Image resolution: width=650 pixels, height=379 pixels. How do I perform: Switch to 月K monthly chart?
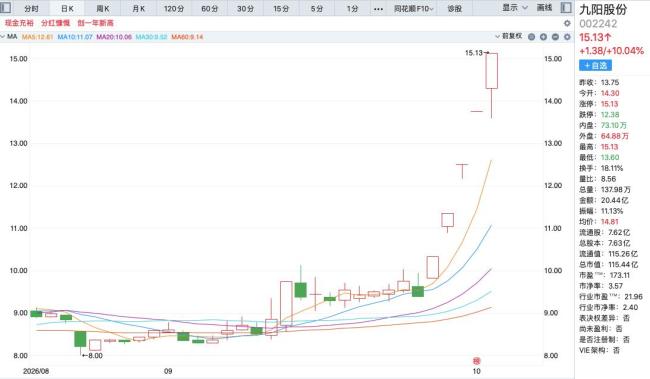pyautogui.click(x=138, y=8)
